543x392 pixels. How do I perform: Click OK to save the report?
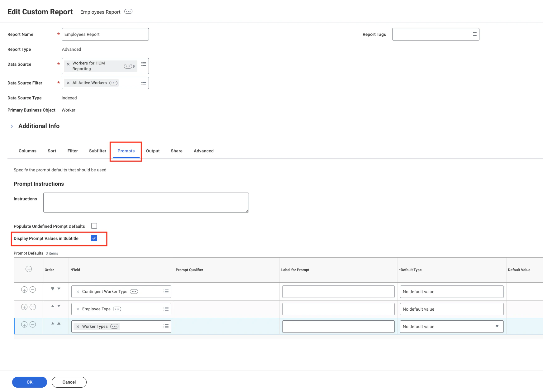click(x=30, y=382)
